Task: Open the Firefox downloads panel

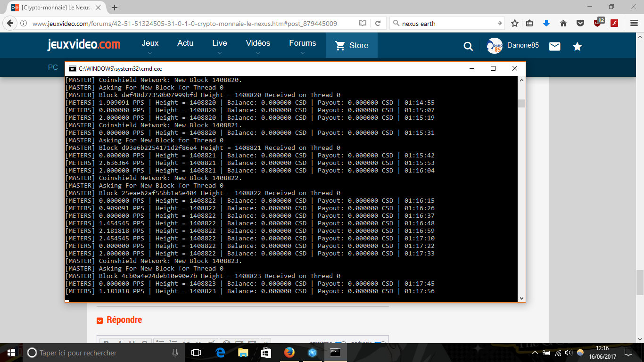Action: (546, 23)
